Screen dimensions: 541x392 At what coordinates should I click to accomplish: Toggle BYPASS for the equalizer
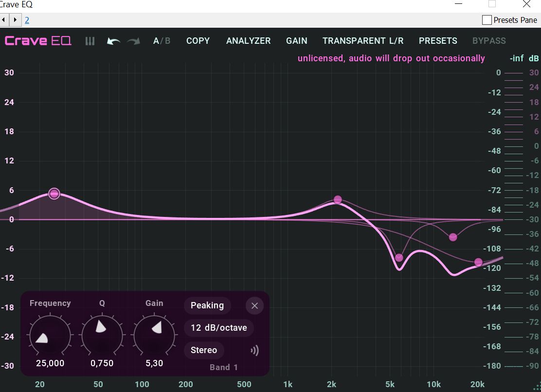click(x=489, y=41)
